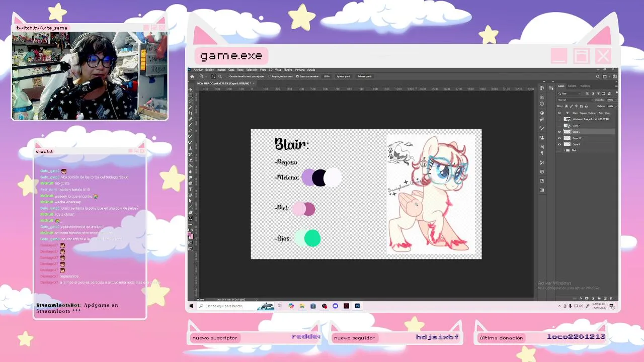644x362 pixels.
Task: Open Photoshop from the Windows taskbar
Action: click(x=357, y=306)
